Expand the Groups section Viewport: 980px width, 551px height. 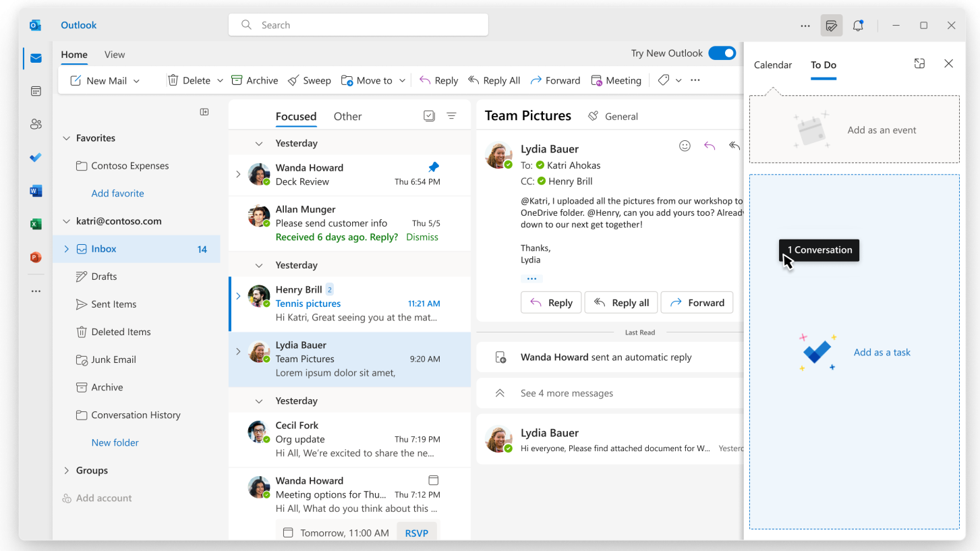[66, 471]
